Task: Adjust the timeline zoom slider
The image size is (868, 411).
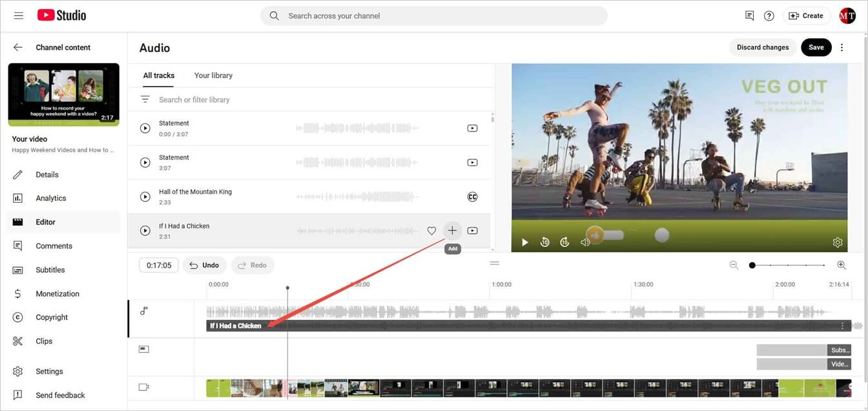Action: tap(752, 265)
